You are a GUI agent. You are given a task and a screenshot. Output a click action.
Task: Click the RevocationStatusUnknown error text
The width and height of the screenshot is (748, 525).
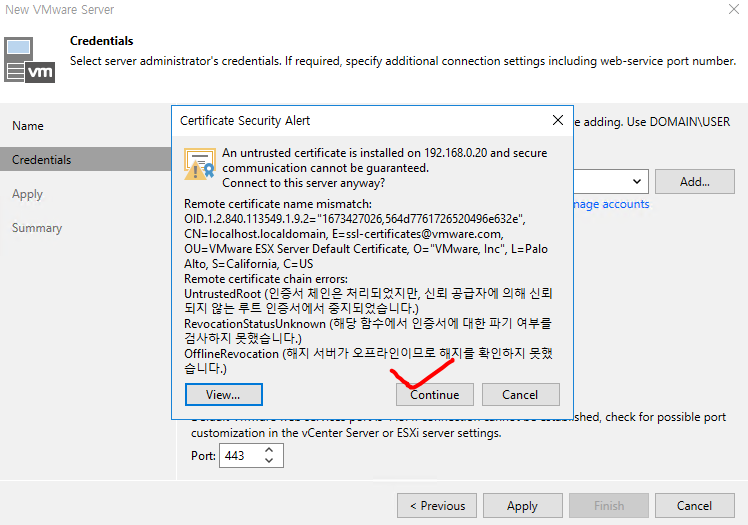368,331
